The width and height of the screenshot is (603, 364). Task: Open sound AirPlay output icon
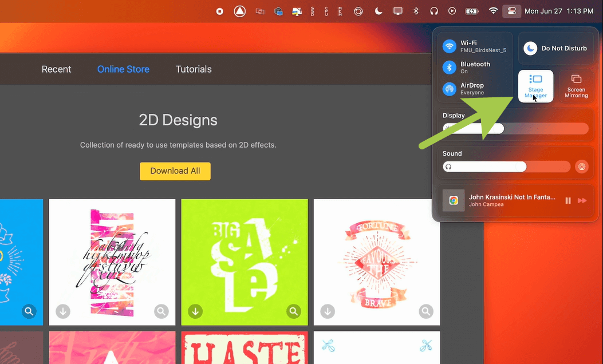pos(581,167)
